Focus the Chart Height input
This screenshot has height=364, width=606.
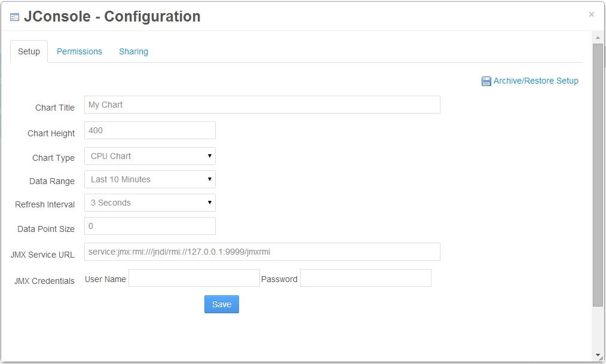(x=149, y=130)
